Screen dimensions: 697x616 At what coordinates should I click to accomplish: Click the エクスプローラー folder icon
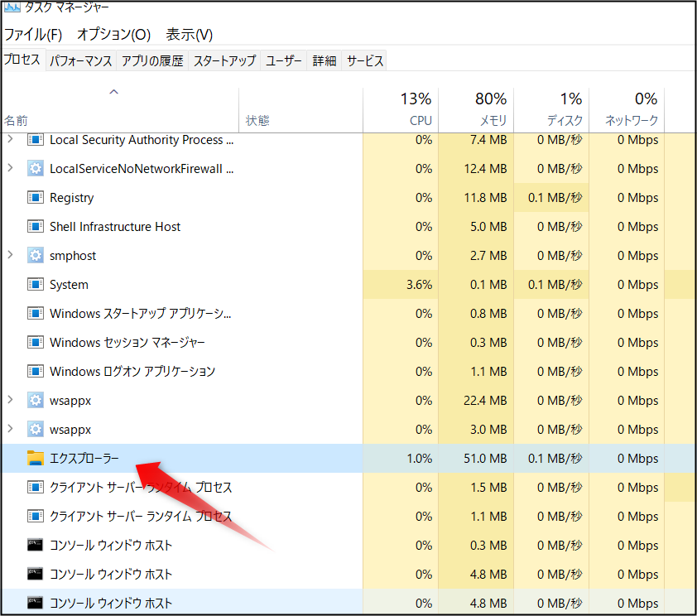(x=35, y=458)
